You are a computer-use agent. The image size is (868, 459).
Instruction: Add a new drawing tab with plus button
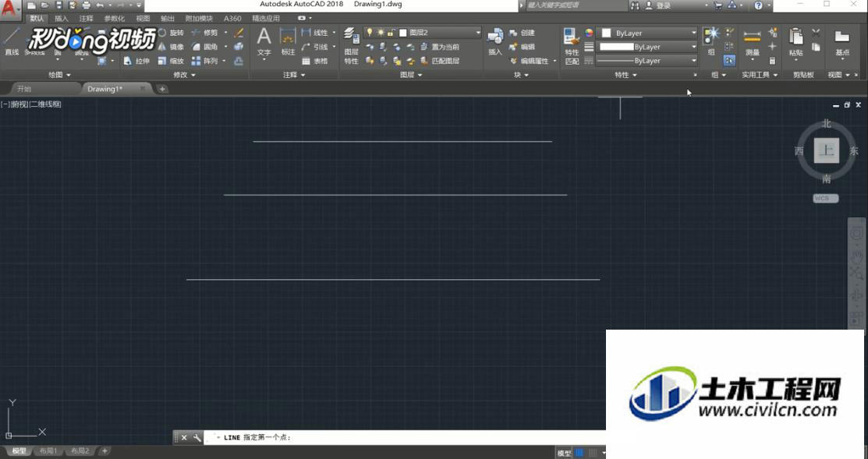(x=162, y=89)
